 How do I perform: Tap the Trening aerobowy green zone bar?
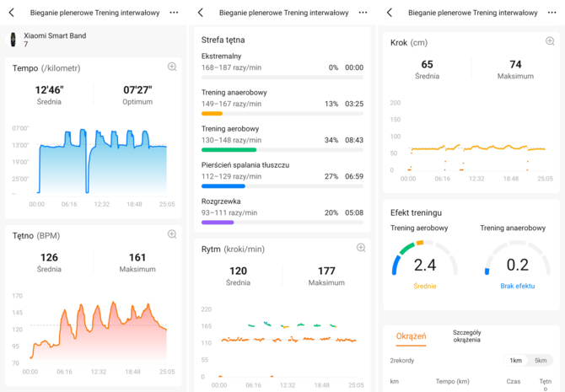pos(282,150)
